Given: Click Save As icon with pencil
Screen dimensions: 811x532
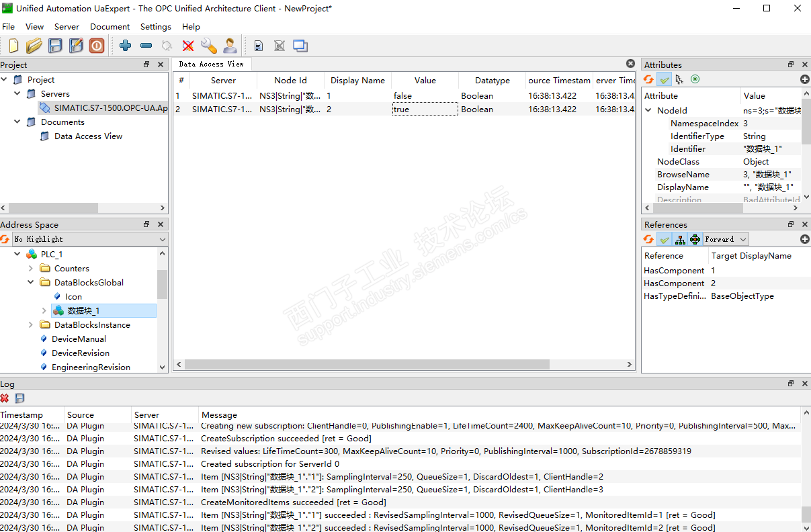Looking at the screenshot, I should coord(76,46).
